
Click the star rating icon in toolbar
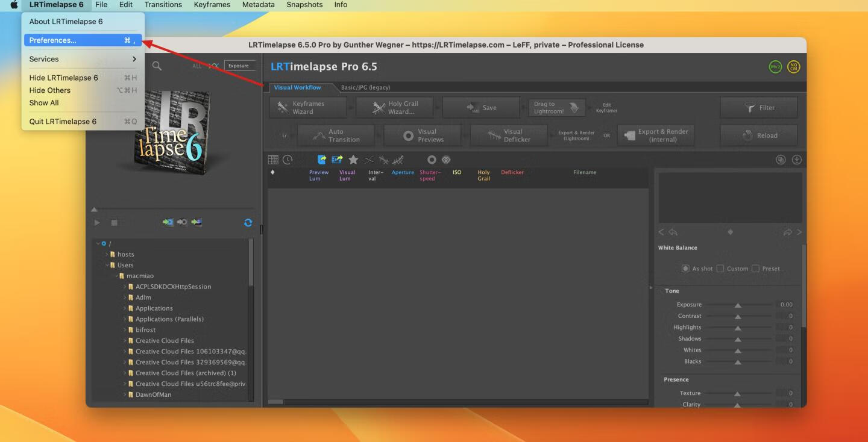coord(353,160)
